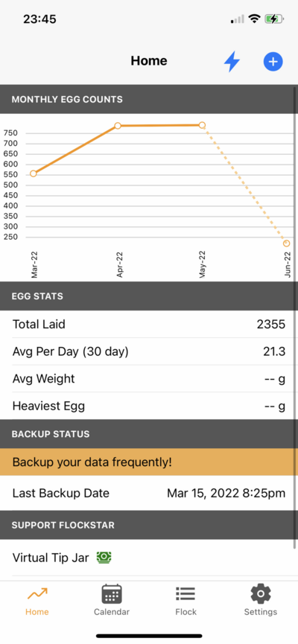
Task: Tap the battery charging status icon
Action: point(273,19)
